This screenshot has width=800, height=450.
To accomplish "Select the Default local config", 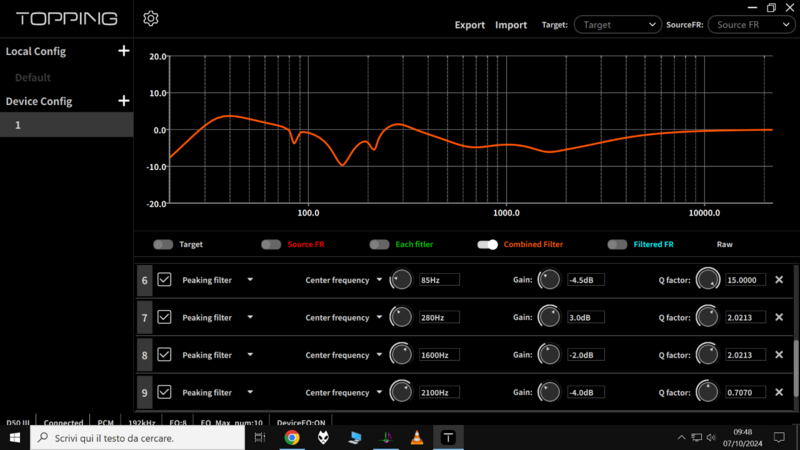I will click(33, 77).
